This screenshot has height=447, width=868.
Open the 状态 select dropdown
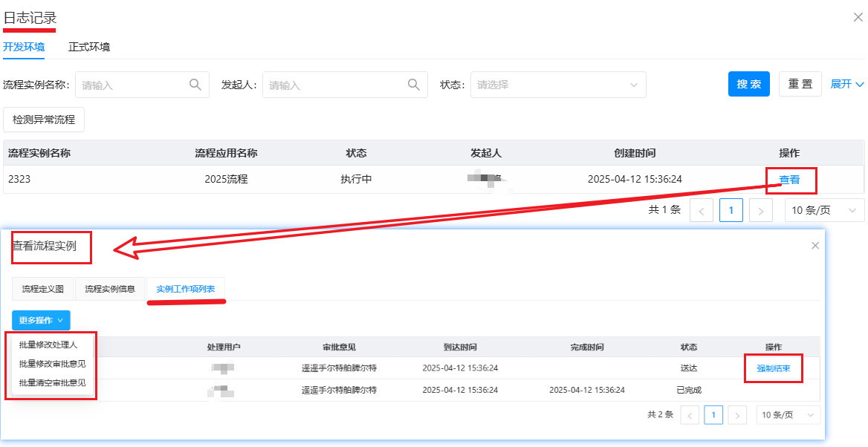coord(557,85)
